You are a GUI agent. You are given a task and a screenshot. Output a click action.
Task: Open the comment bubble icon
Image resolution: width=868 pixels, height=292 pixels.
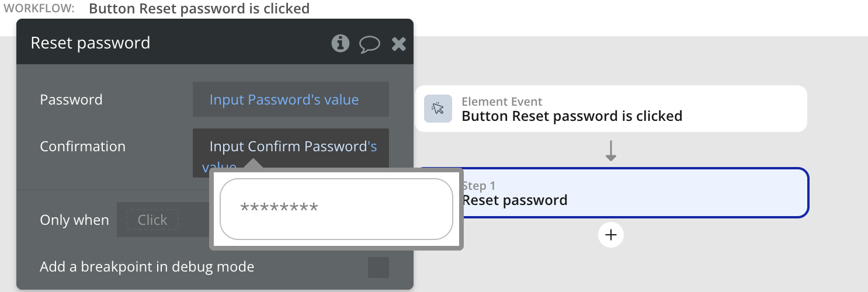(x=369, y=44)
